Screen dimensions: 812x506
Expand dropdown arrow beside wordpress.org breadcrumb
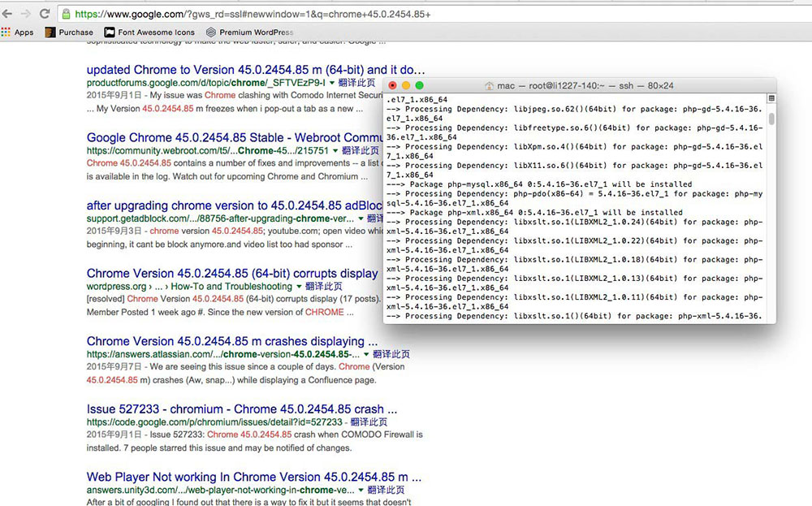(298, 287)
